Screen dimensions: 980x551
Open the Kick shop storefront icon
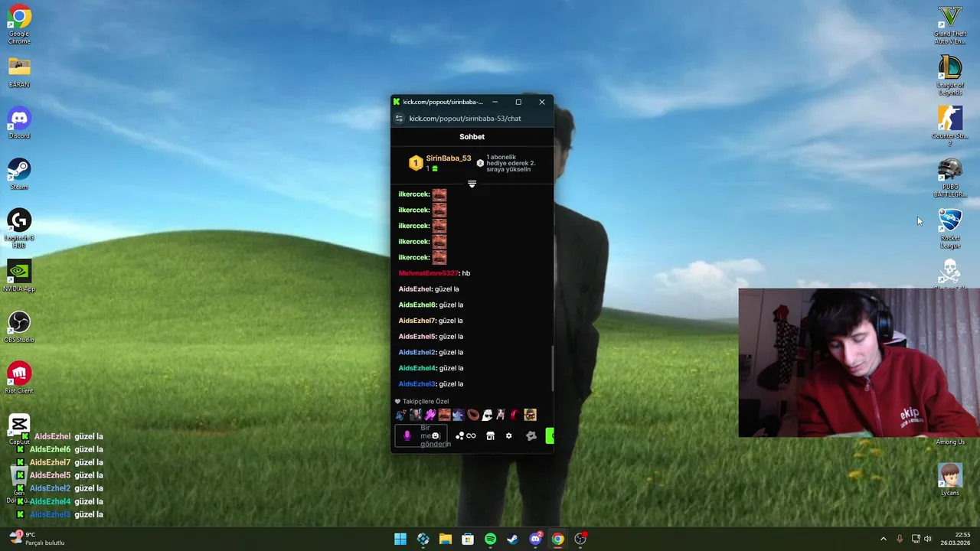pos(490,436)
